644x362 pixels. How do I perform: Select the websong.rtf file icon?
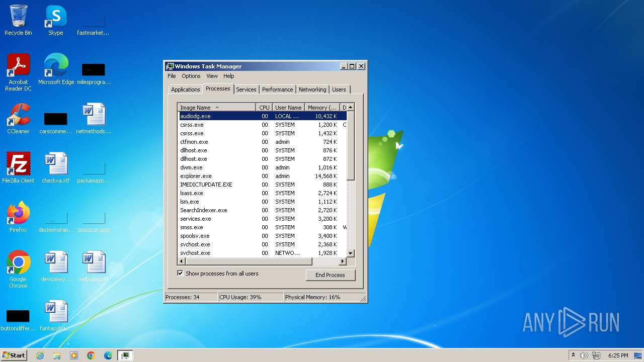(94, 266)
